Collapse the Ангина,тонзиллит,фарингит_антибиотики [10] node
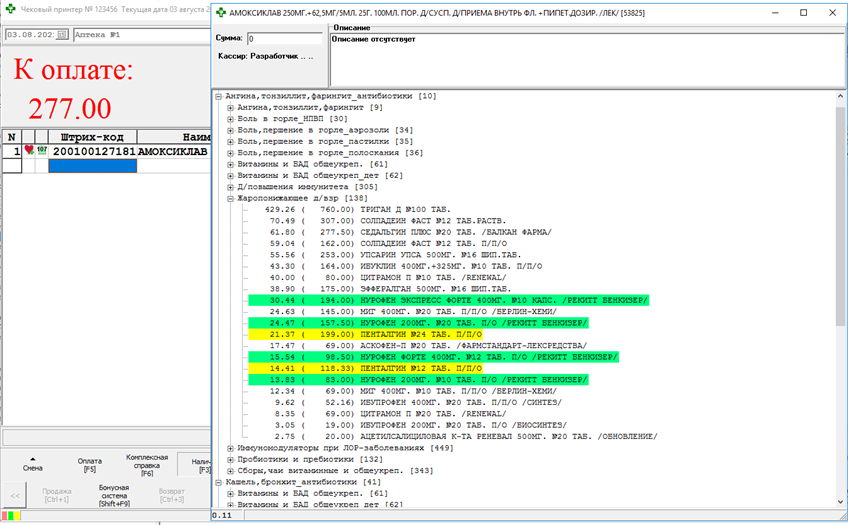The width and height of the screenshot is (848, 525). (x=218, y=96)
